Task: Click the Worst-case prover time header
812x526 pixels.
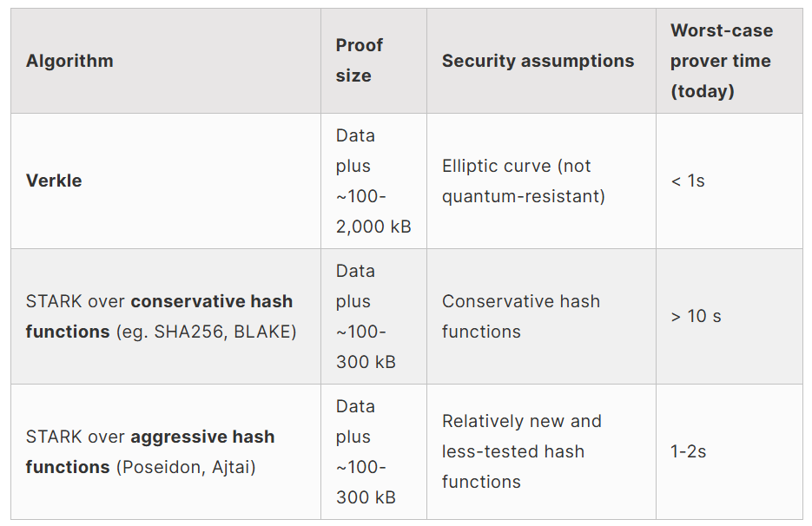Action: tap(721, 61)
